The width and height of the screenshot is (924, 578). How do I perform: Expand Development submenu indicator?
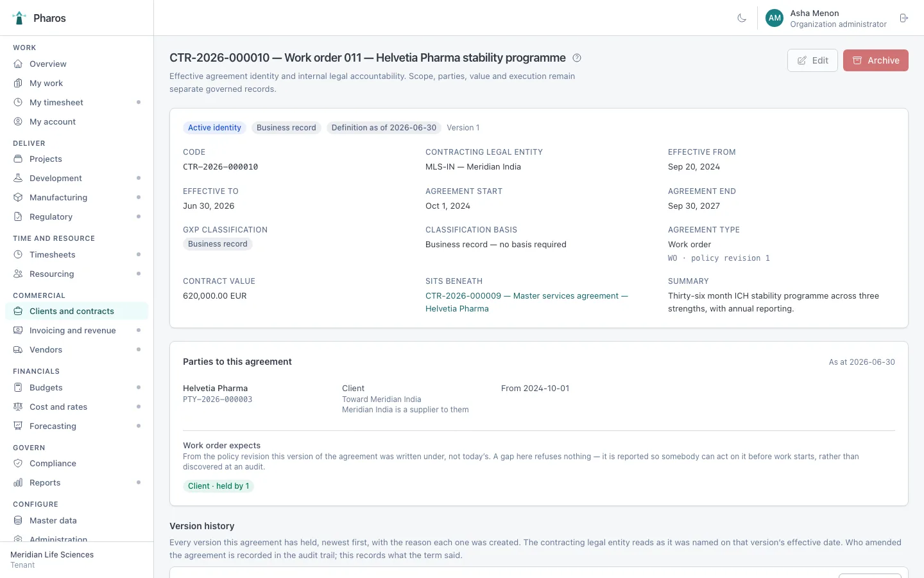click(x=139, y=178)
